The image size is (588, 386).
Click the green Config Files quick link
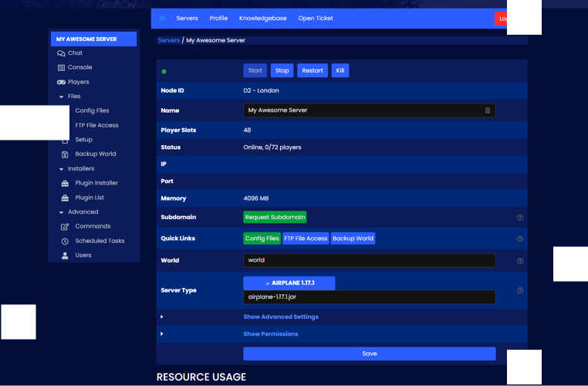point(262,239)
